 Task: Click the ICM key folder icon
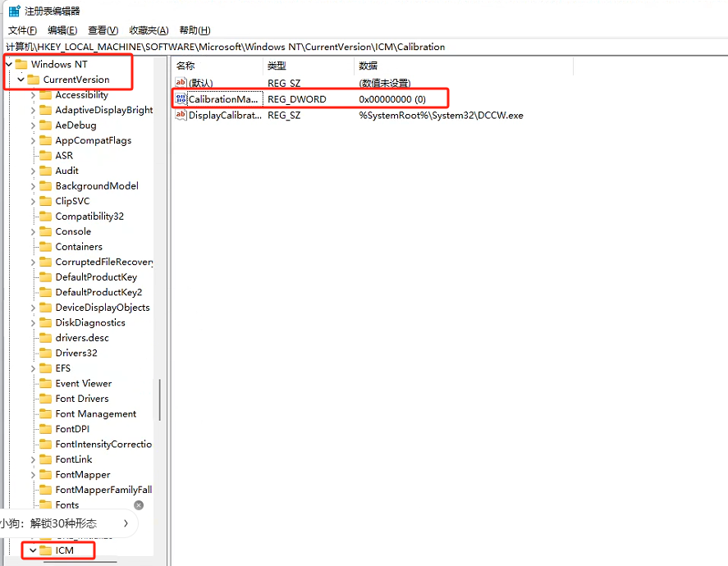point(45,550)
